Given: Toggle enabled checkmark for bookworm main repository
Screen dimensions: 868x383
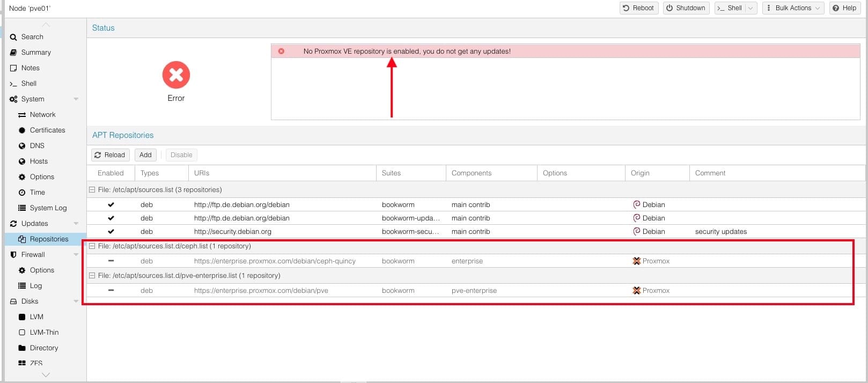Looking at the screenshot, I should pos(111,205).
